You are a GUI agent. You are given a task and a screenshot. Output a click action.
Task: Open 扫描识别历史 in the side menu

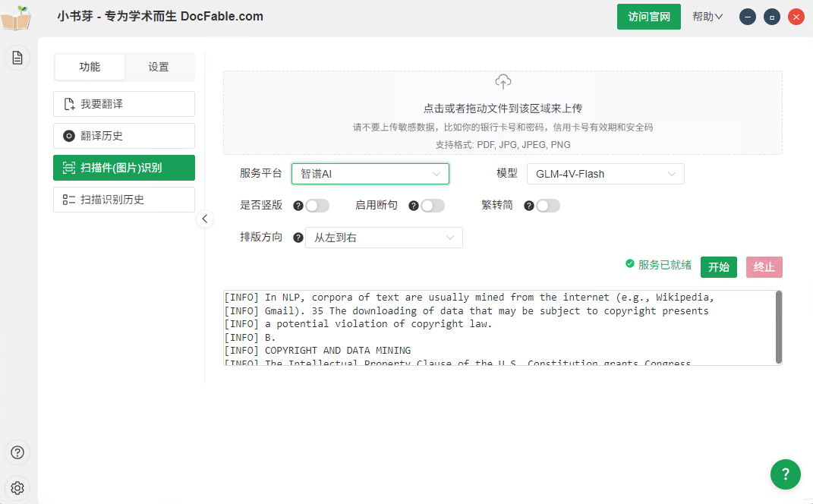click(124, 200)
